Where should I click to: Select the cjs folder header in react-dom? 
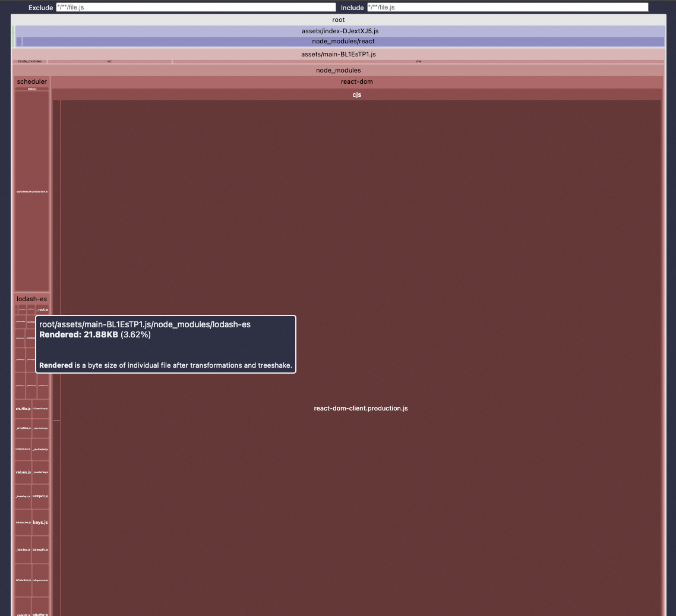[357, 95]
